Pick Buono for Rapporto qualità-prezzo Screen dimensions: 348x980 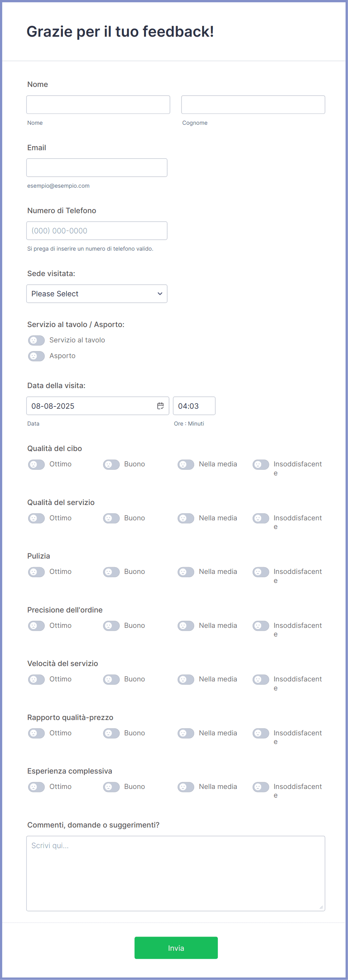pos(111,733)
